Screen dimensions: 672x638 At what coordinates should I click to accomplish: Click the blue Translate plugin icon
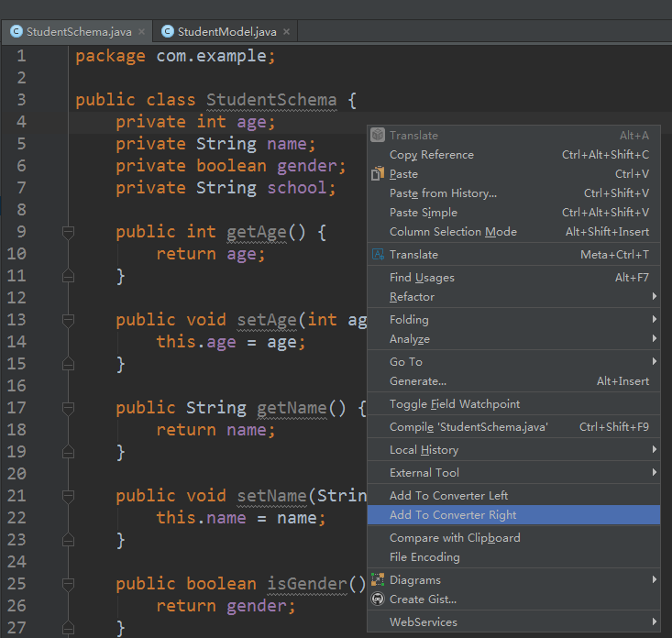coord(378,255)
